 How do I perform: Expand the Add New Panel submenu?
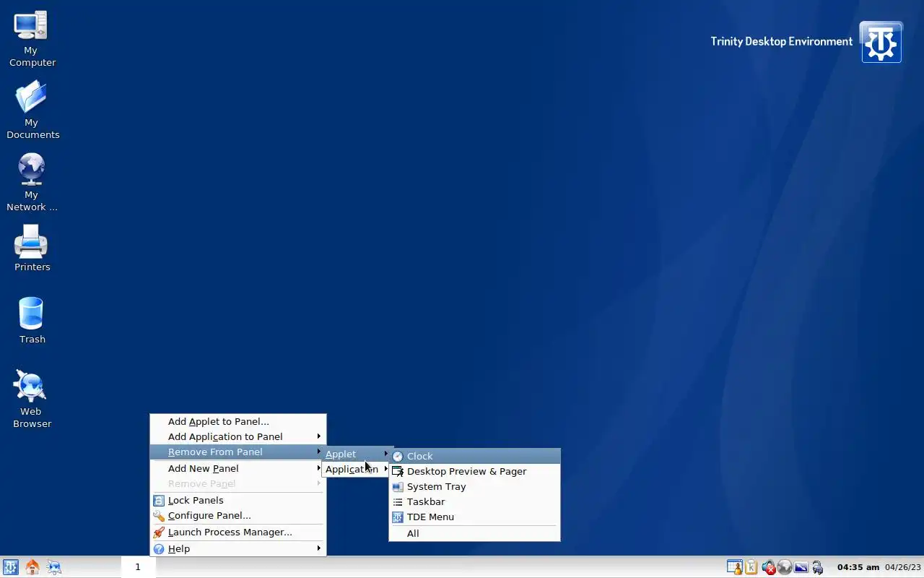point(238,468)
